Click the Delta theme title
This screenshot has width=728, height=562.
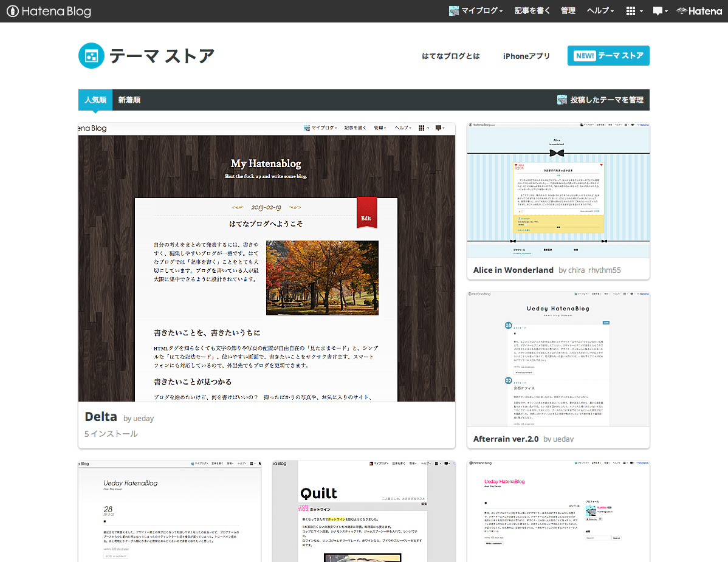tap(101, 417)
